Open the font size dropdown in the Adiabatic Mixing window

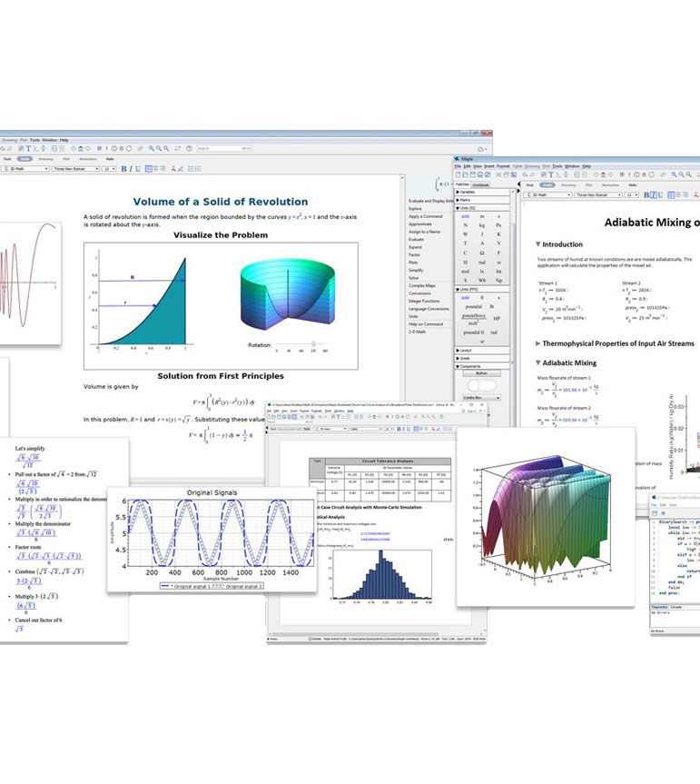[x=632, y=195]
